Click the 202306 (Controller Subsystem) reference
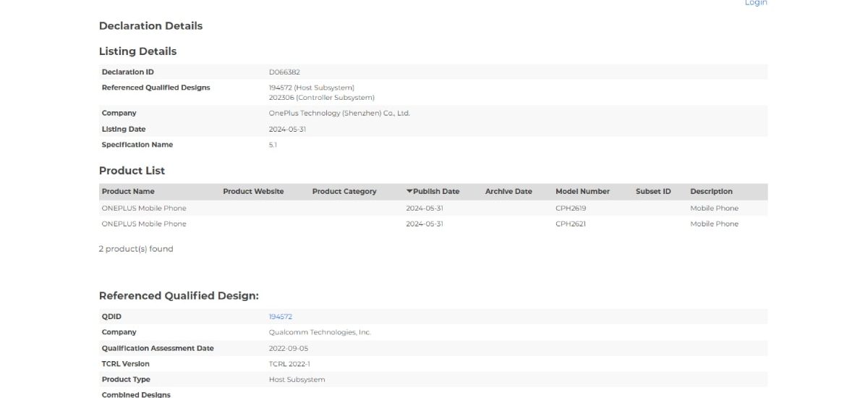This screenshot has height=398, width=868. coord(321,98)
